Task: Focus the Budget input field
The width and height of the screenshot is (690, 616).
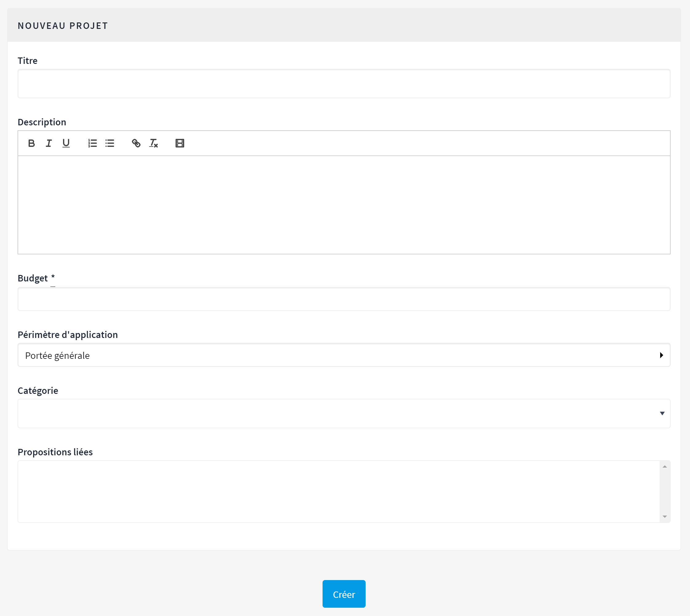Action: [x=344, y=299]
